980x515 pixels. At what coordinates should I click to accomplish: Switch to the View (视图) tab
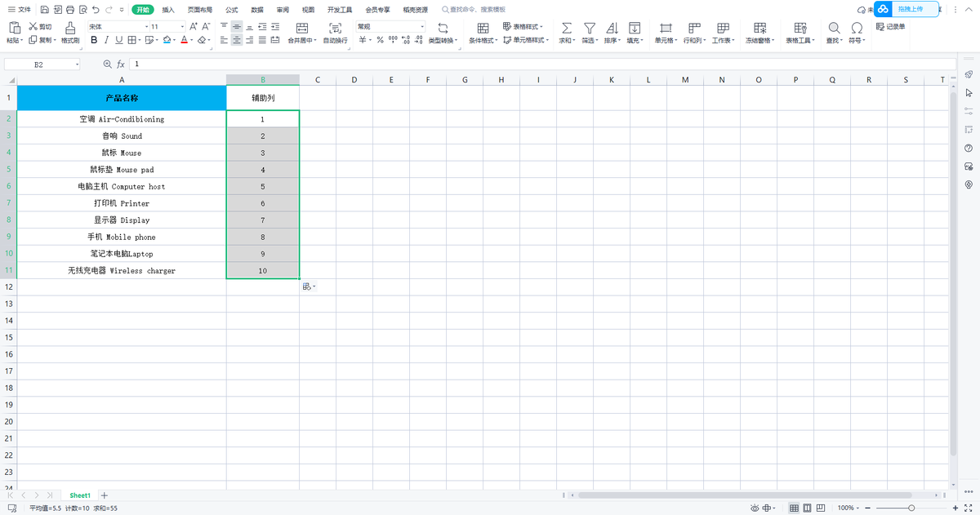click(x=308, y=10)
